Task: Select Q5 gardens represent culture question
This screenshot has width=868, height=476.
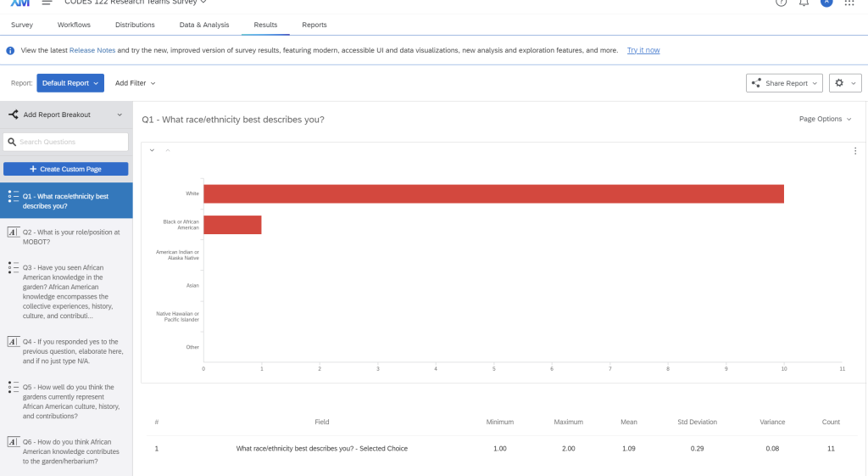Action: coord(66,401)
